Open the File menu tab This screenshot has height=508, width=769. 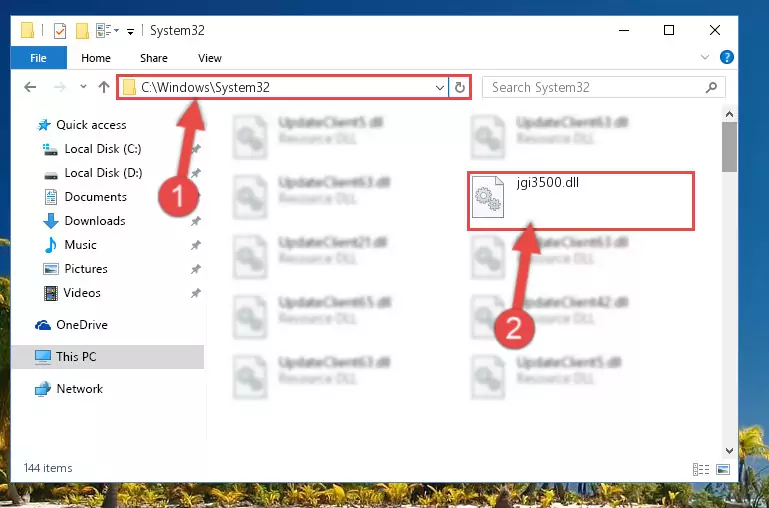(x=38, y=58)
